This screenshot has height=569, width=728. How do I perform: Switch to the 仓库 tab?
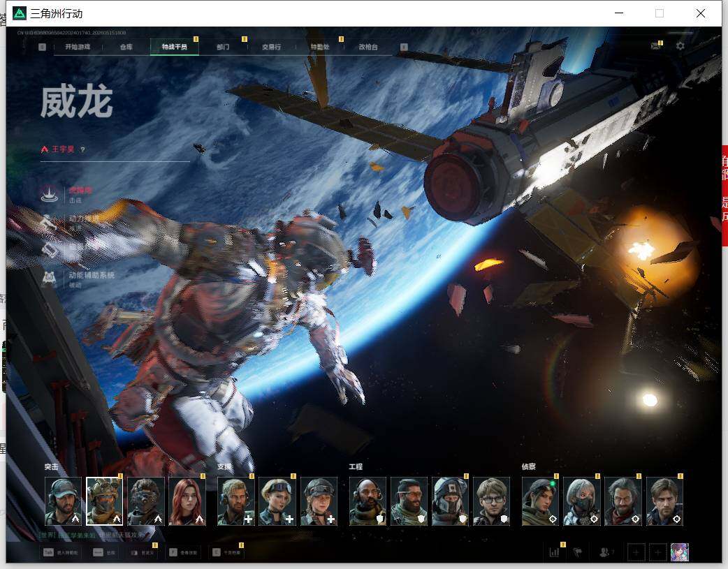pos(126,47)
